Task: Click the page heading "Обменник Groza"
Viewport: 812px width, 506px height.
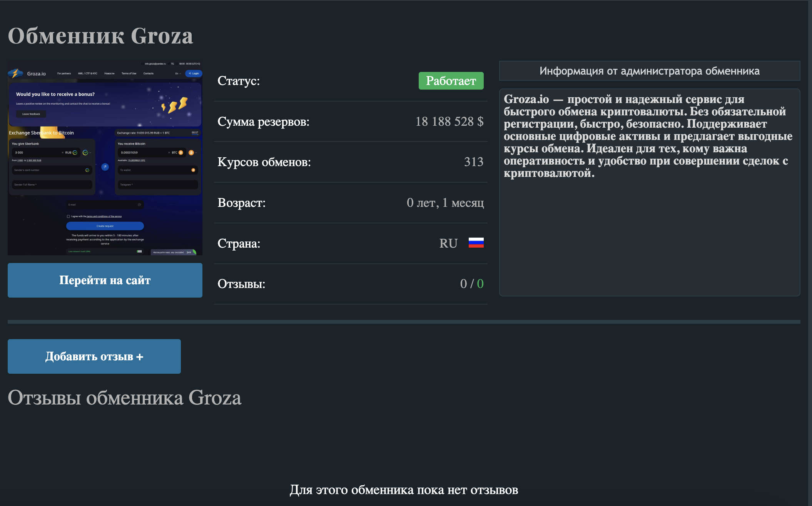Action: point(100,36)
